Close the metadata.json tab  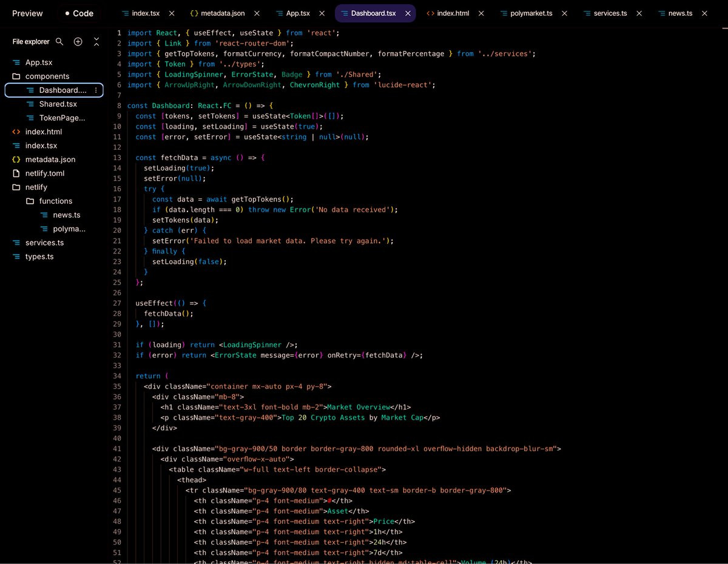click(257, 13)
